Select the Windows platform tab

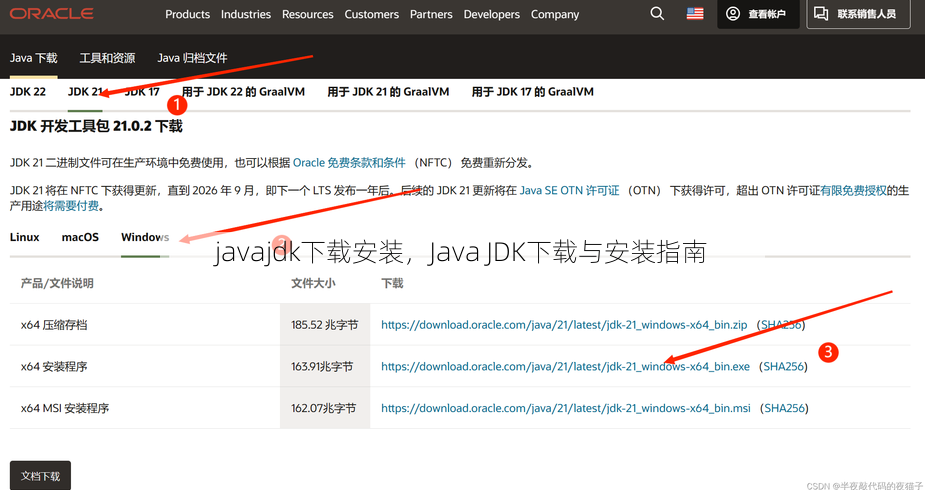(145, 237)
